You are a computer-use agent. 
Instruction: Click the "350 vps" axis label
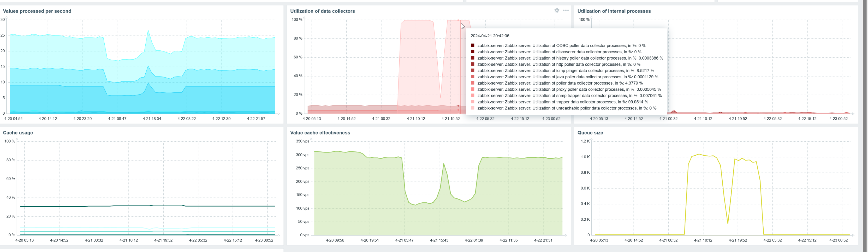(x=302, y=141)
